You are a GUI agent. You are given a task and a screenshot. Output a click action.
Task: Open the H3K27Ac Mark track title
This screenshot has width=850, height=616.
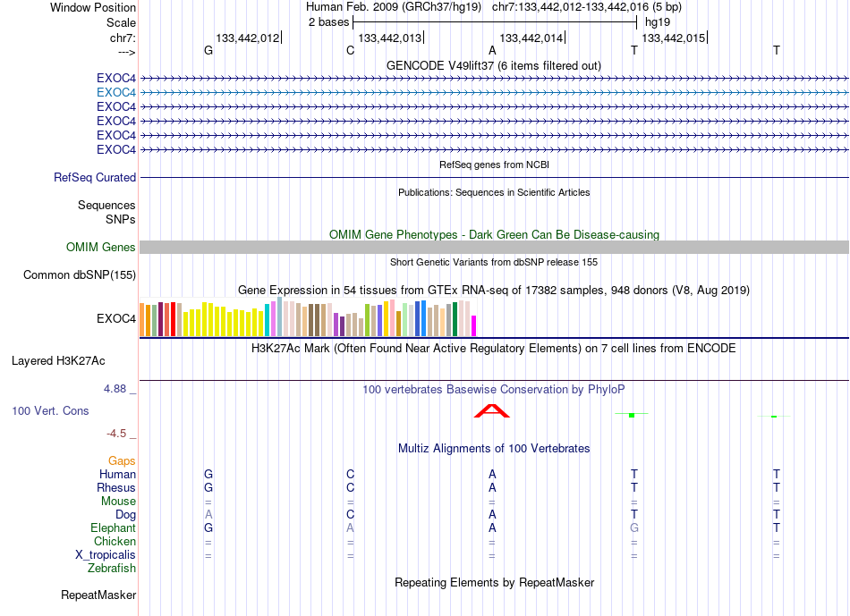(494, 348)
